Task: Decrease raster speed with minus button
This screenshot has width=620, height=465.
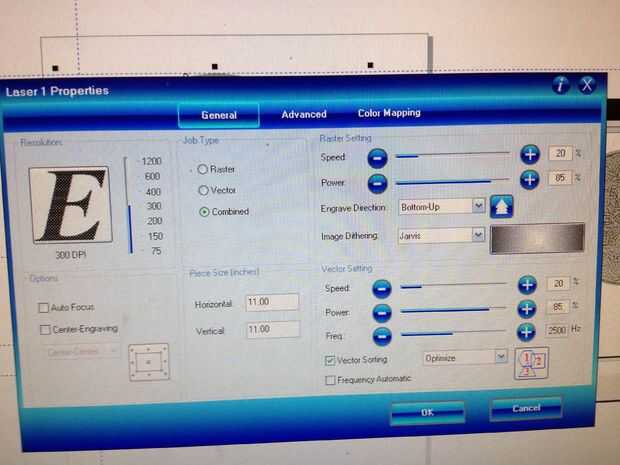Action: 377,158
